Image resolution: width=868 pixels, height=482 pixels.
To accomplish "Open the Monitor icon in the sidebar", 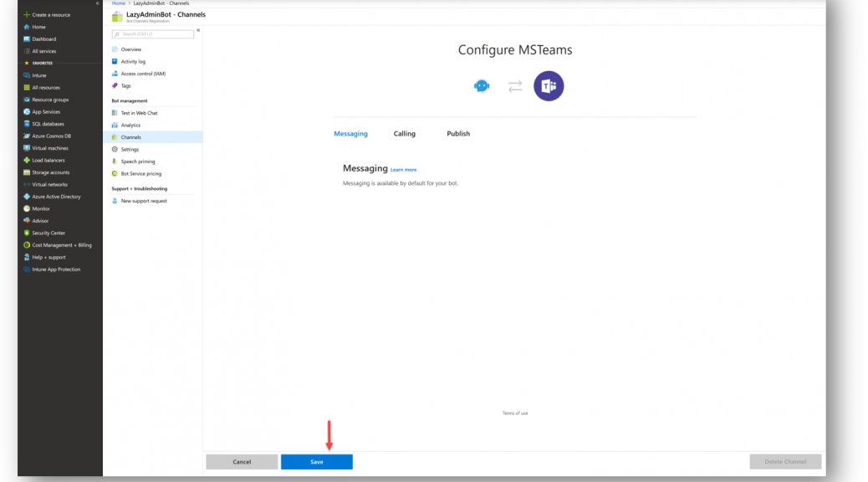I will coord(27,209).
